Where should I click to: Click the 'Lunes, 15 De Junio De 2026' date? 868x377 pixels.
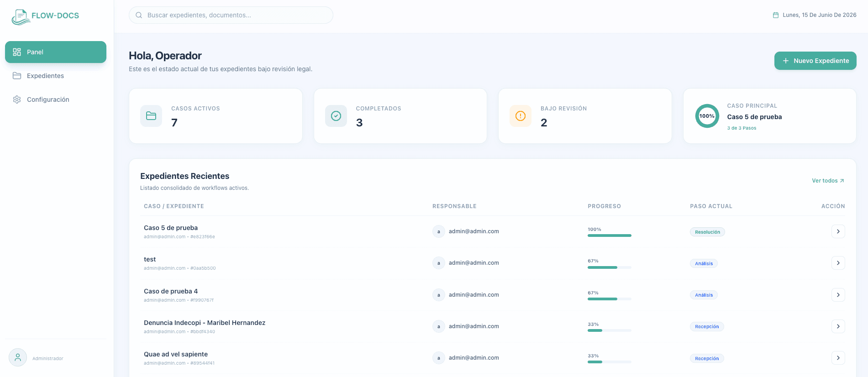[820, 15]
